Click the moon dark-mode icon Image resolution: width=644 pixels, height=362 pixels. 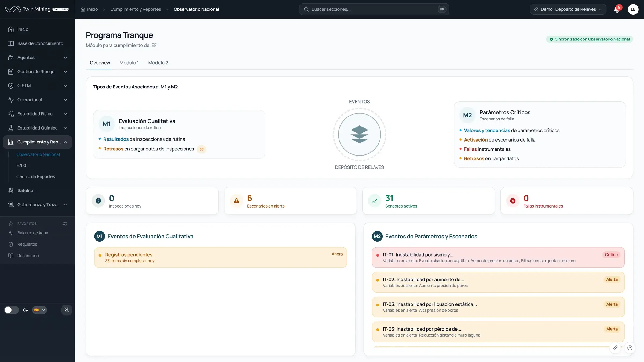[x=25, y=310]
